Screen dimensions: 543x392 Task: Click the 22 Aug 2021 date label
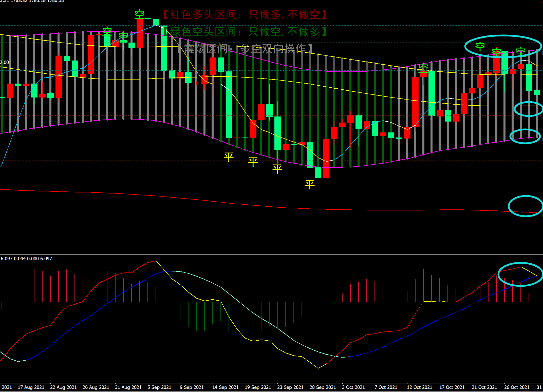(63, 387)
